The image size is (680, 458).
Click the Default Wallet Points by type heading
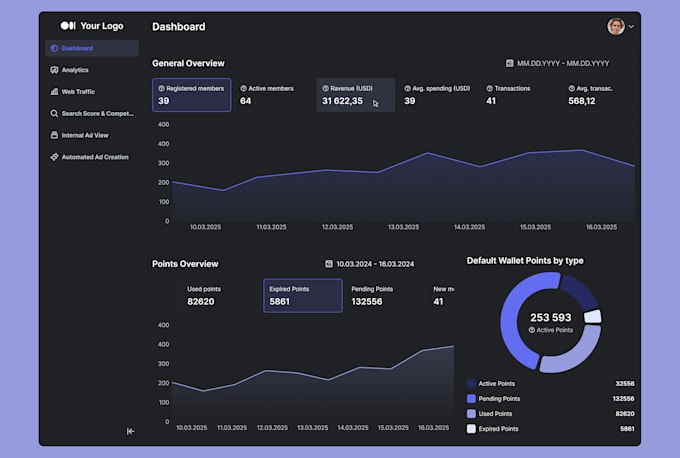coord(525,261)
